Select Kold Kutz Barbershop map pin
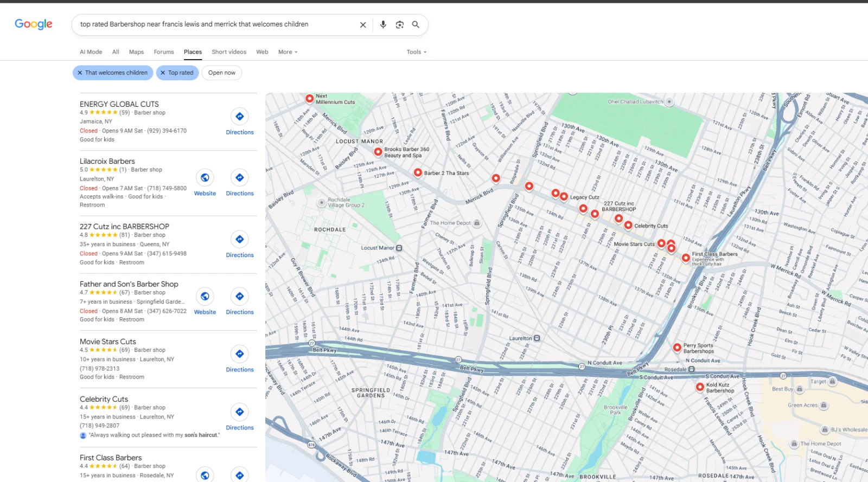Screen dimensions: 868x482 click(x=700, y=387)
